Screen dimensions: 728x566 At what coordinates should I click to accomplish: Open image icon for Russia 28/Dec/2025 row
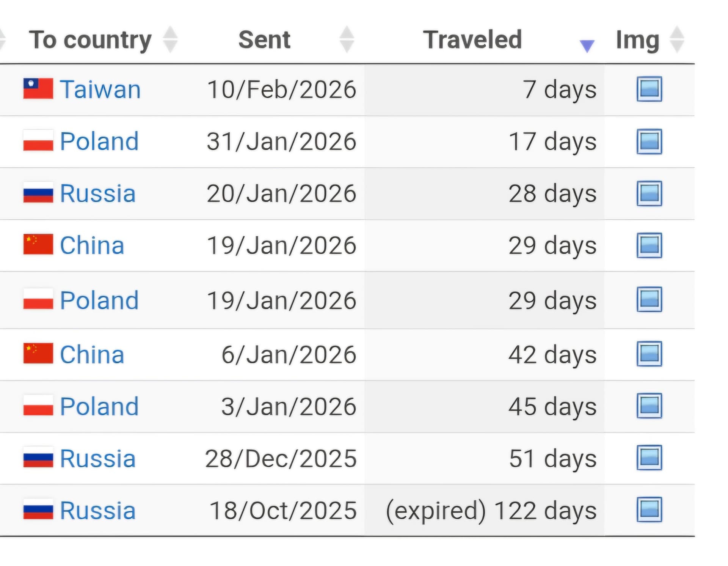coord(649,458)
